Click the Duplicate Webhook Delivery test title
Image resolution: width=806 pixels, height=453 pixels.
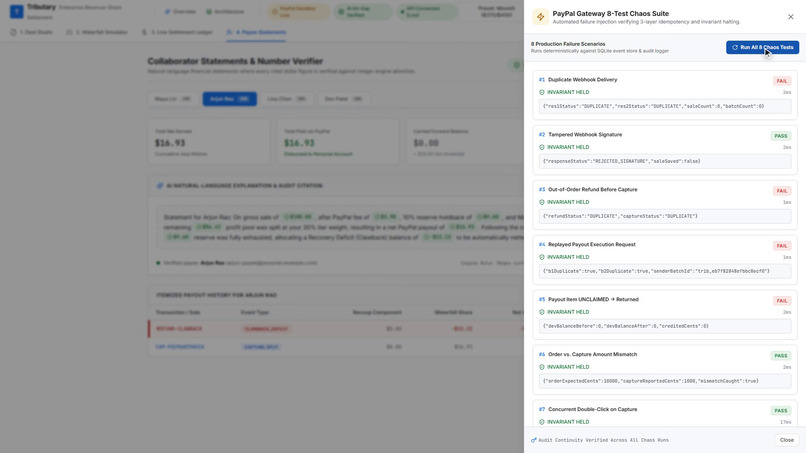pyautogui.click(x=582, y=80)
